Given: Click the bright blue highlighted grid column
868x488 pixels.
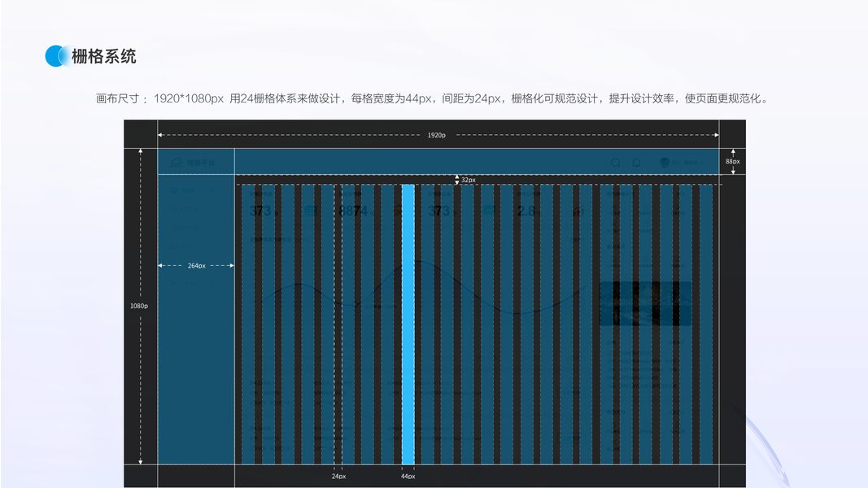Looking at the screenshot, I should pyautogui.click(x=408, y=325).
